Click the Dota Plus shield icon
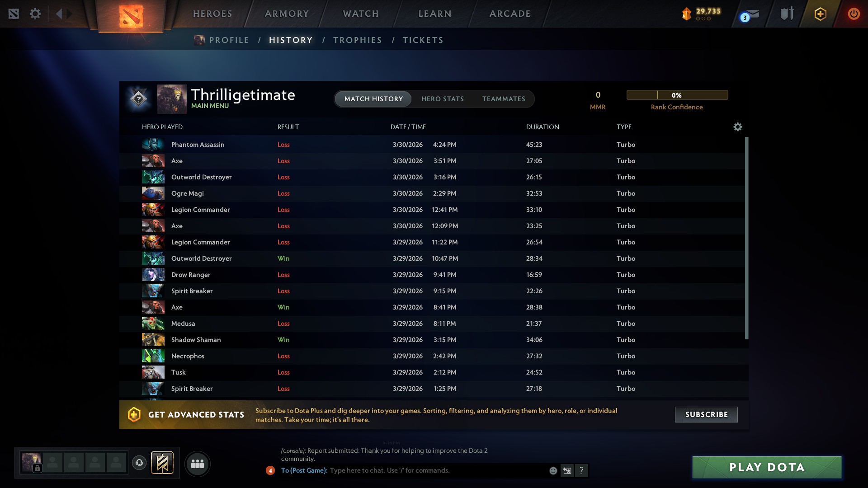Image resolution: width=868 pixels, height=488 pixels. point(820,14)
